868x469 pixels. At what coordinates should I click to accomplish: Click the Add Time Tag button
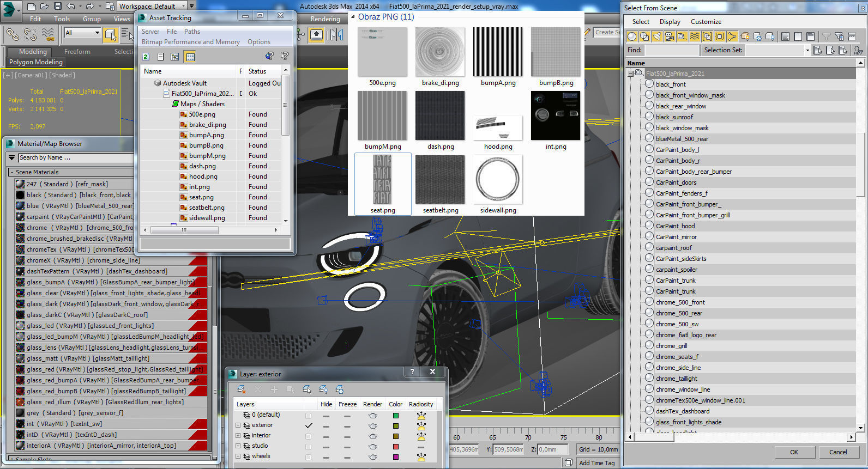point(596,463)
